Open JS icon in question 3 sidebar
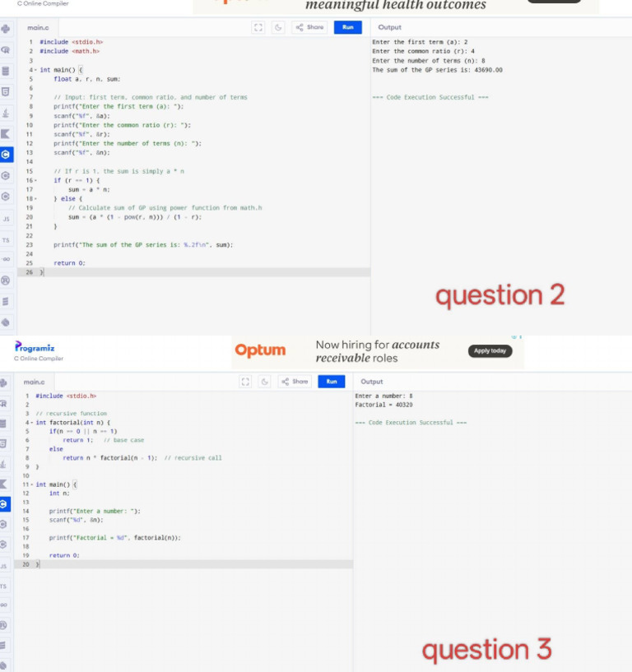This screenshot has width=632, height=672. coord(3,566)
